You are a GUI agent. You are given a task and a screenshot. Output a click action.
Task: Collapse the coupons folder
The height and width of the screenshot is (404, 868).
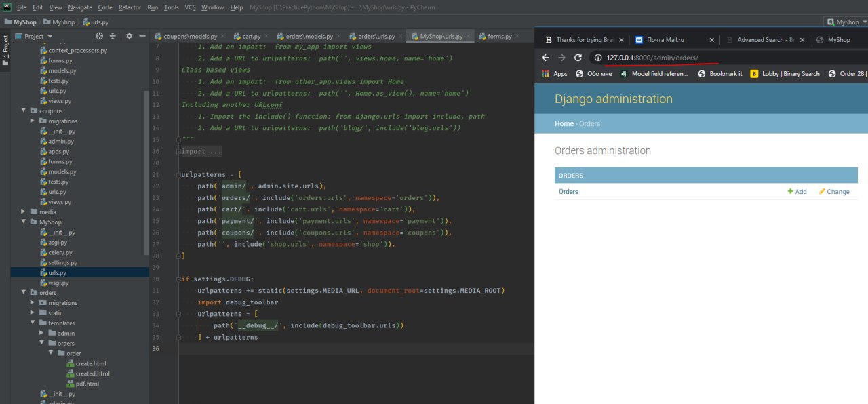(x=24, y=111)
